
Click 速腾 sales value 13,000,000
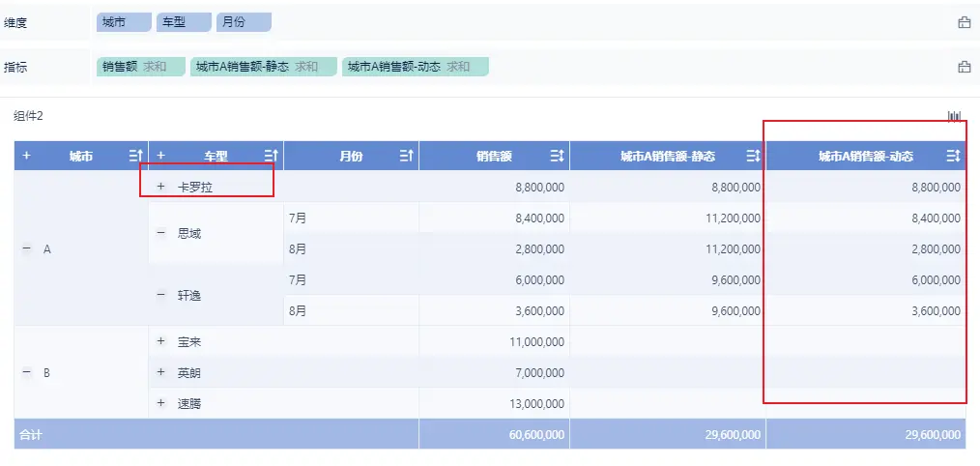point(537,404)
